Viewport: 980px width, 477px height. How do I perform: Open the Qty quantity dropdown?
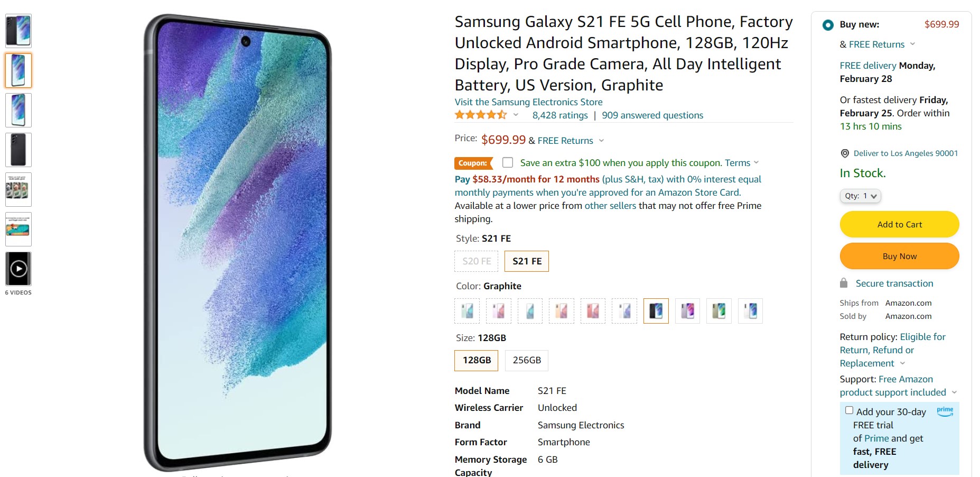[860, 196]
